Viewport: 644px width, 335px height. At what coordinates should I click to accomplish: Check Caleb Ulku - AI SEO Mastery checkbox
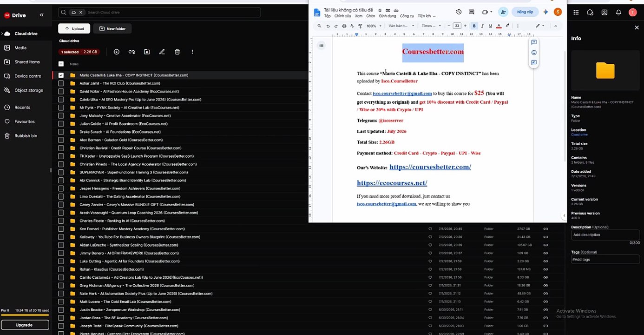tap(61, 100)
